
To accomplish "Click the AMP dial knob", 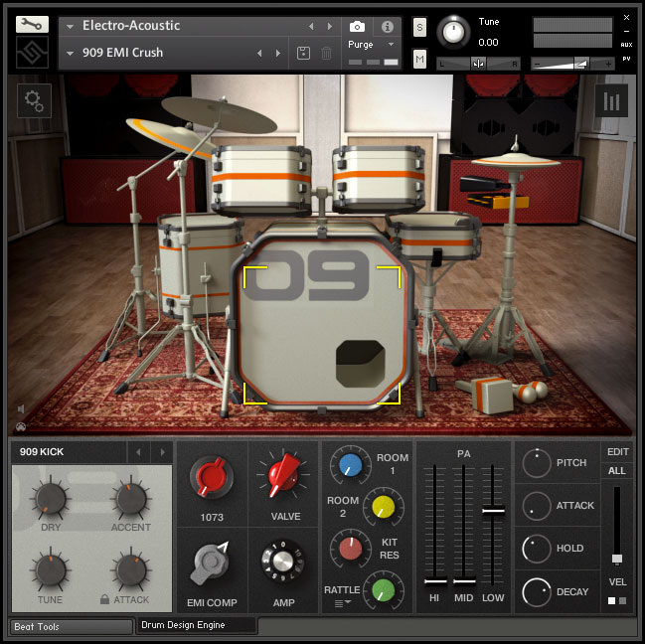I will (x=283, y=561).
